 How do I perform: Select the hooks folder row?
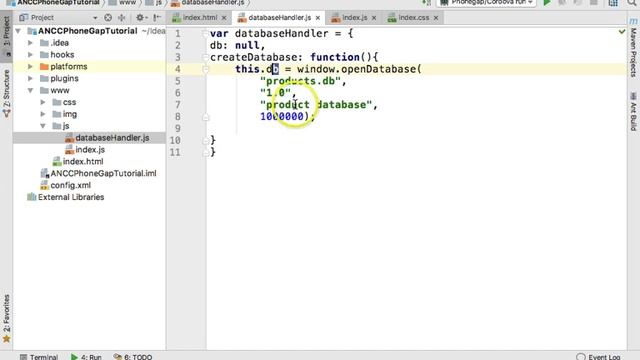click(x=89, y=55)
